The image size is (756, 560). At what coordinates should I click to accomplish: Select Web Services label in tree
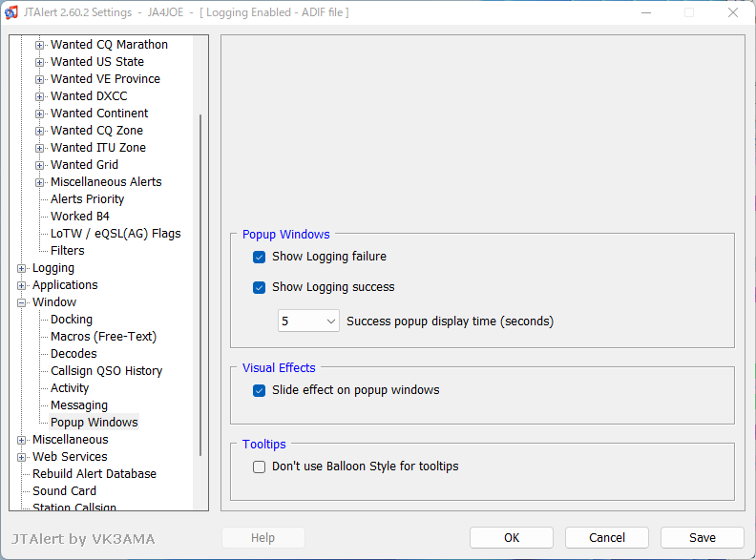point(70,457)
